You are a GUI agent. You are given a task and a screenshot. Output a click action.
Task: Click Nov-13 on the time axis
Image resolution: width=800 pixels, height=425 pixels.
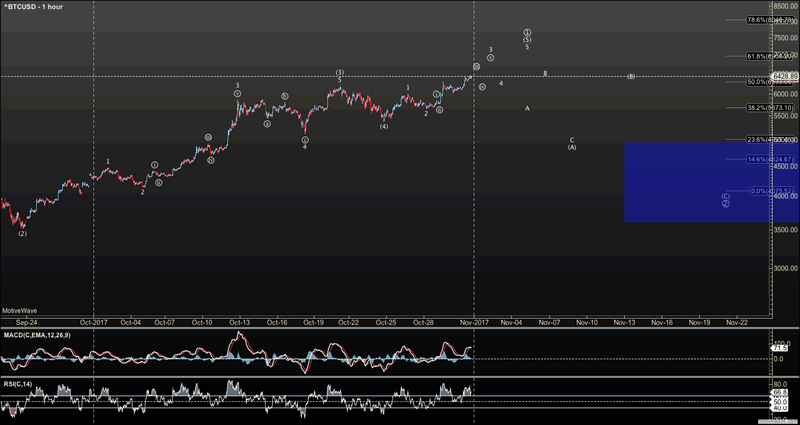624,323
